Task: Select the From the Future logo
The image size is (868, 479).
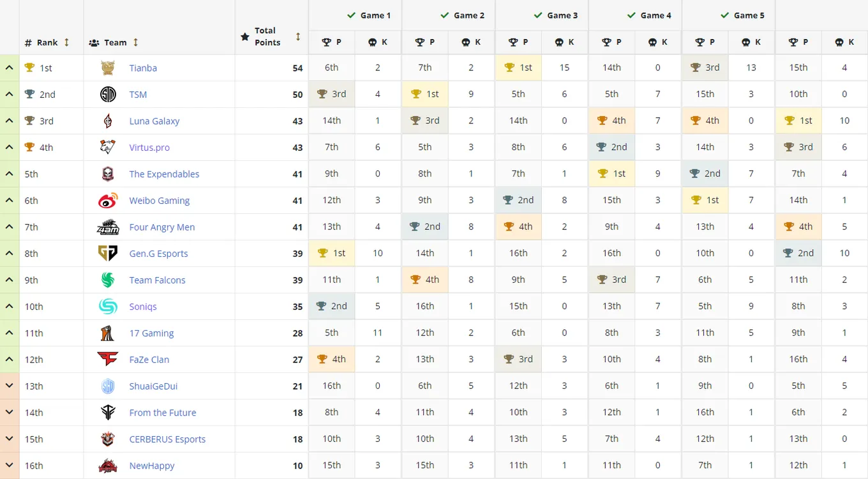Action: pos(108,413)
